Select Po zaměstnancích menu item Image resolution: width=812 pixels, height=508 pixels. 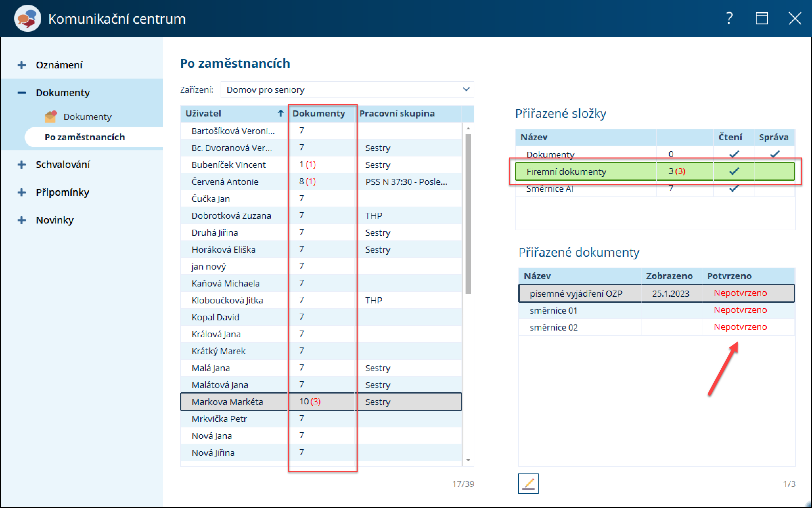(85, 137)
